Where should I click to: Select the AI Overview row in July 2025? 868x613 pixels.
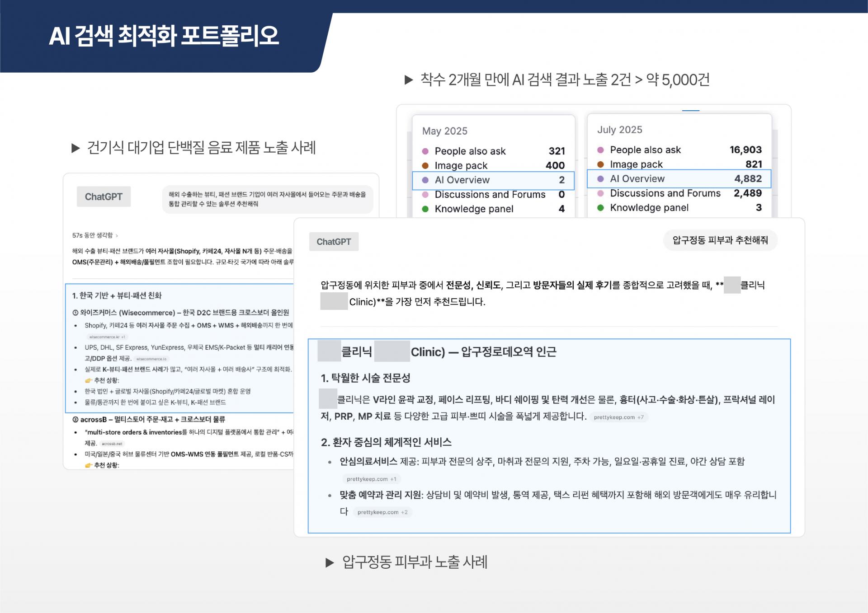tap(679, 179)
